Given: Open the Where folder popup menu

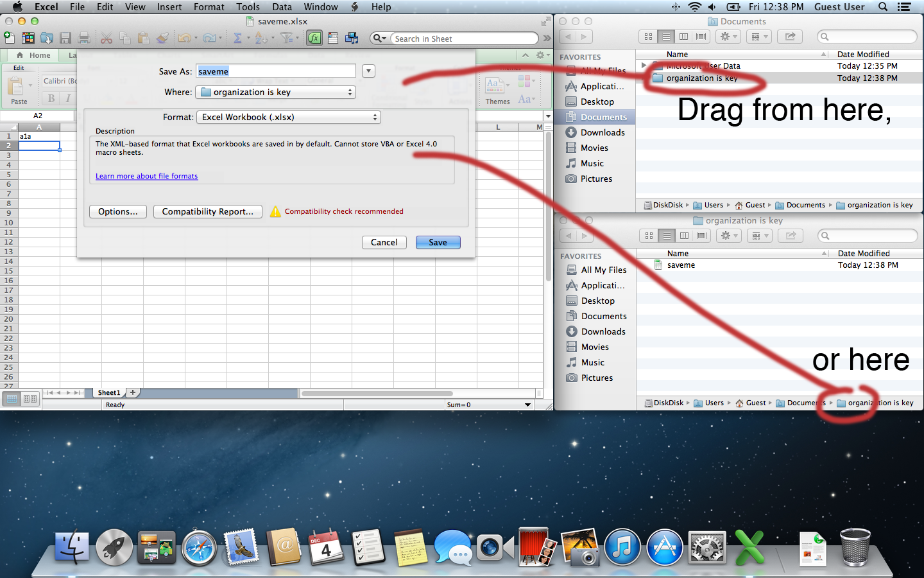Looking at the screenshot, I should point(275,92).
